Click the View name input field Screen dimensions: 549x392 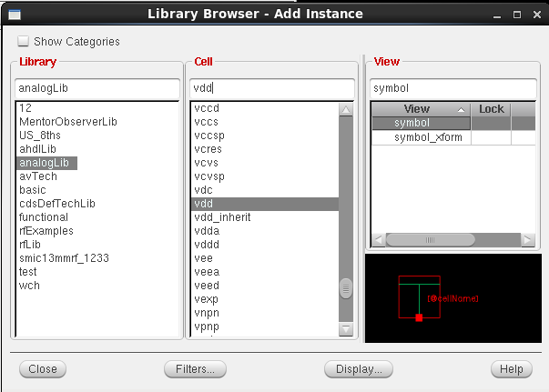coord(453,88)
